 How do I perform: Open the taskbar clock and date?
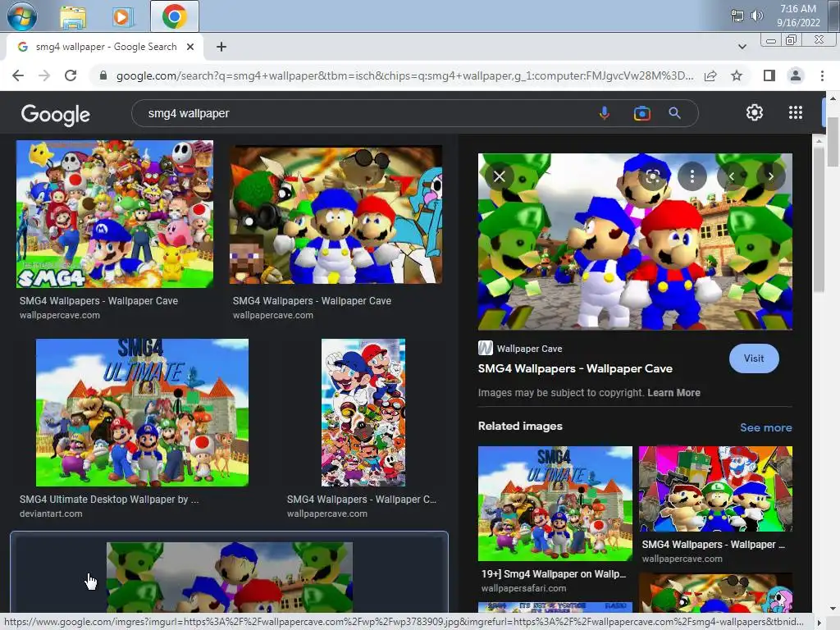[798, 16]
